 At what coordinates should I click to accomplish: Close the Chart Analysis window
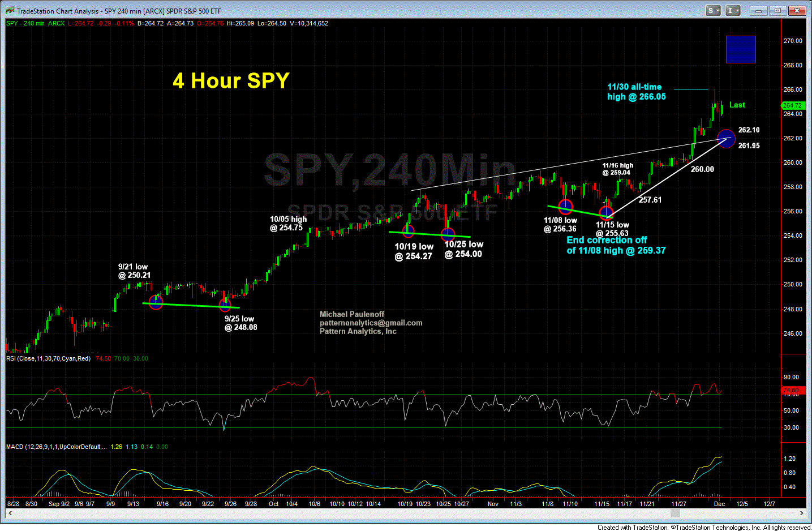pos(797,11)
